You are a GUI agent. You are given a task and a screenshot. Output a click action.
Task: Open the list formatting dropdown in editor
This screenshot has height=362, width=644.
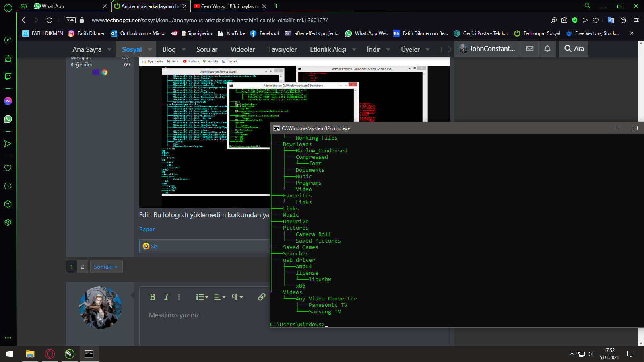pyautogui.click(x=202, y=297)
